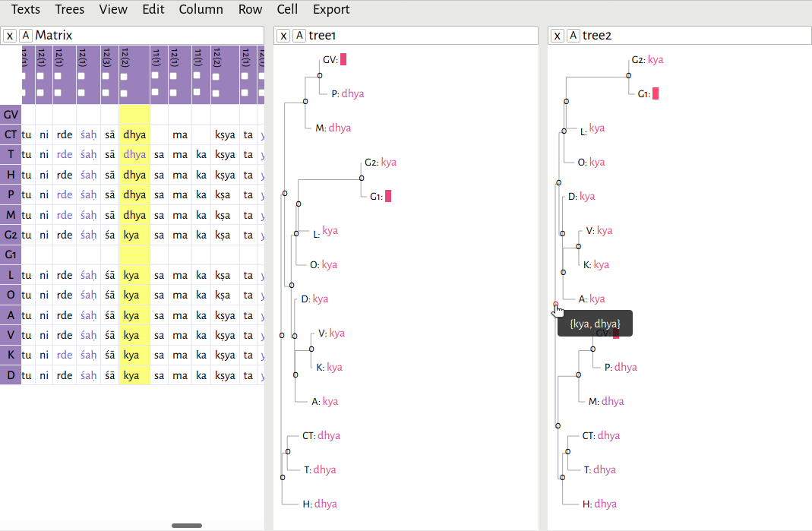Image resolution: width=812 pixels, height=531 pixels.
Task: Collapse the clade containing V and K in tree1
Action: (310, 349)
